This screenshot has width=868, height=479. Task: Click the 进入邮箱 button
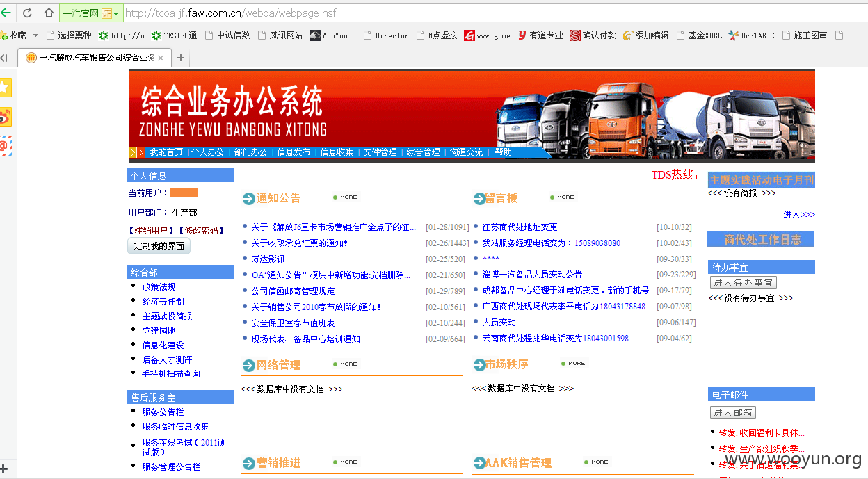point(733,412)
